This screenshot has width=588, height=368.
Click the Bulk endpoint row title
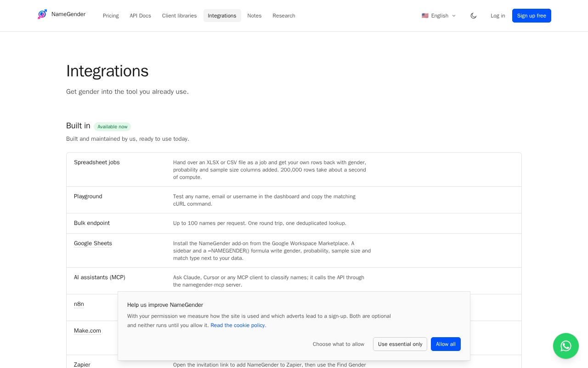pos(92,223)
